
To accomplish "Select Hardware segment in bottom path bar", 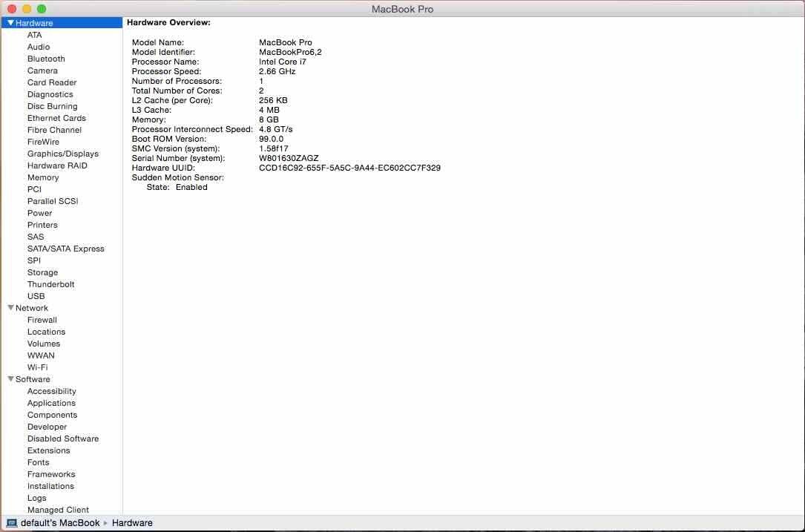I will (x=132, y=523).
